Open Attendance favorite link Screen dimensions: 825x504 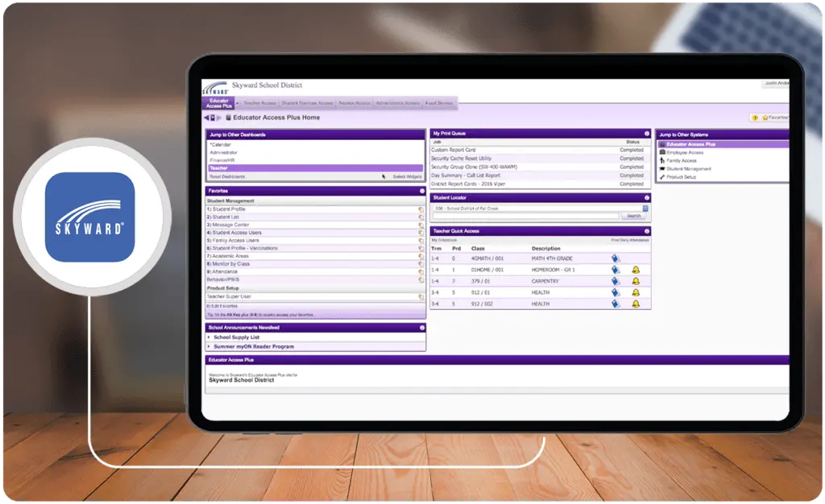tap(222, 271)
